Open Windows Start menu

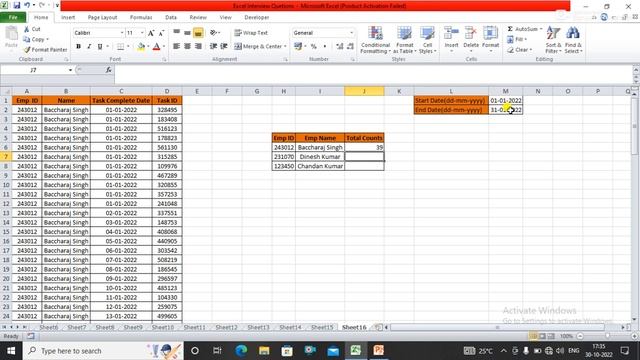pyautogui.click(x=11, y=351)
